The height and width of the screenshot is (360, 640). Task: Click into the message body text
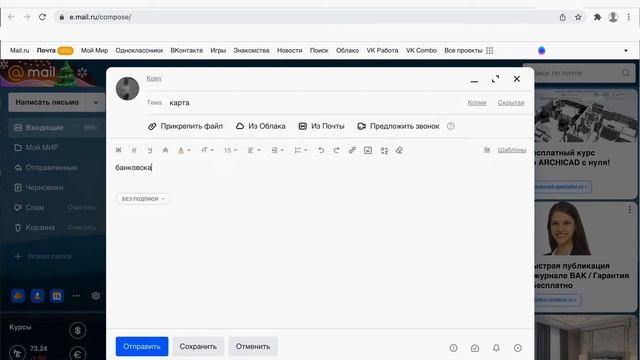coord(133,167)
